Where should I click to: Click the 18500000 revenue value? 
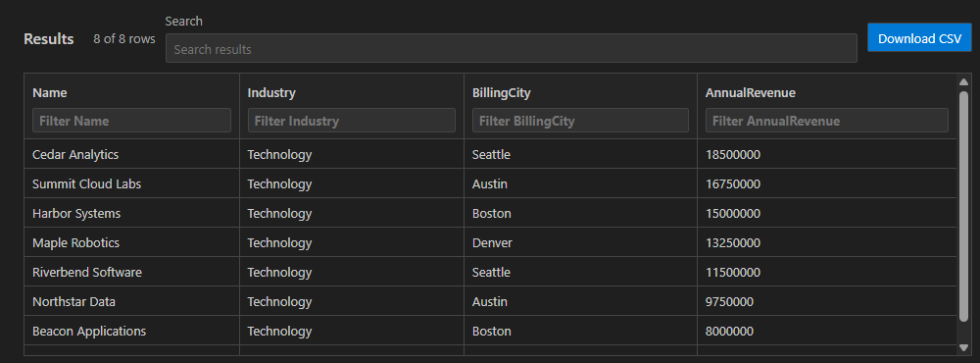(733, 154)
